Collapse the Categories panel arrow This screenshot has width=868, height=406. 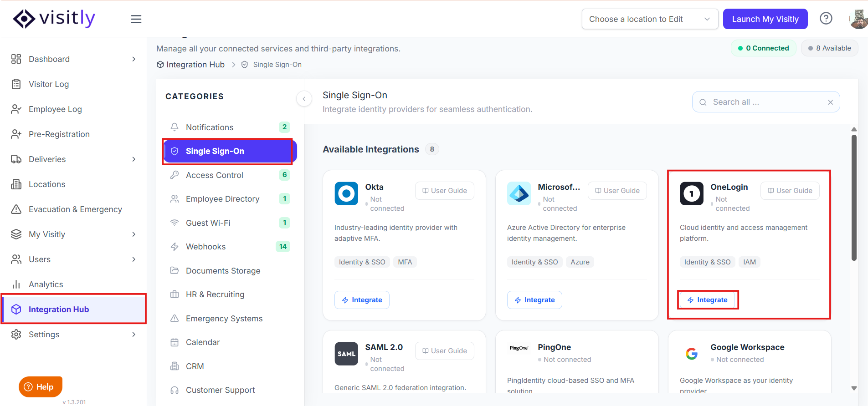tap(304, 99)
